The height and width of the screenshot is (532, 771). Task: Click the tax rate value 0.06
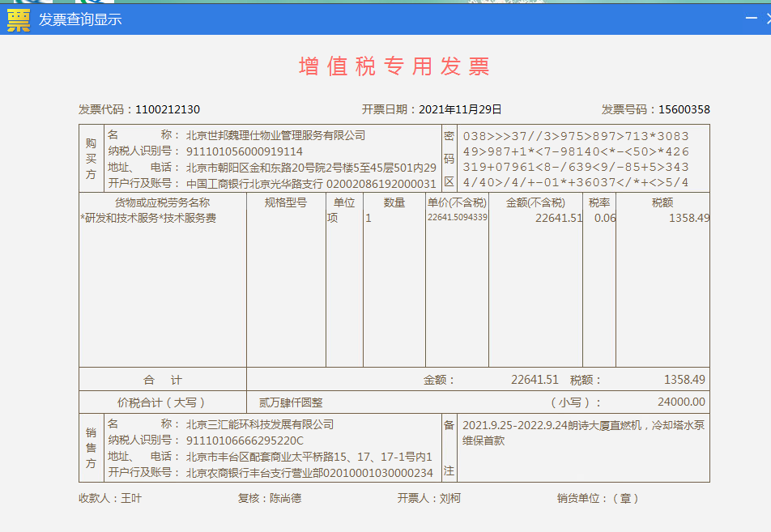click(x=604, y=218)
